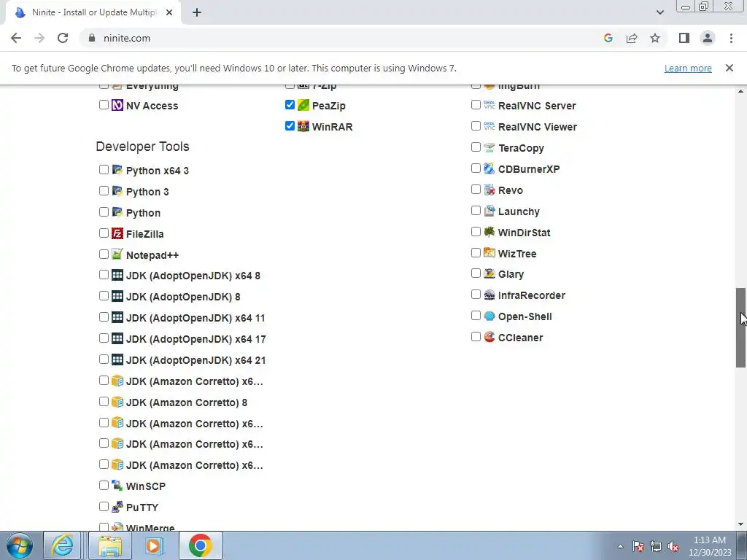747x560 pixels.
Task: Open the Chrome tab search dropdown arrow
Action: click(659, 12)
